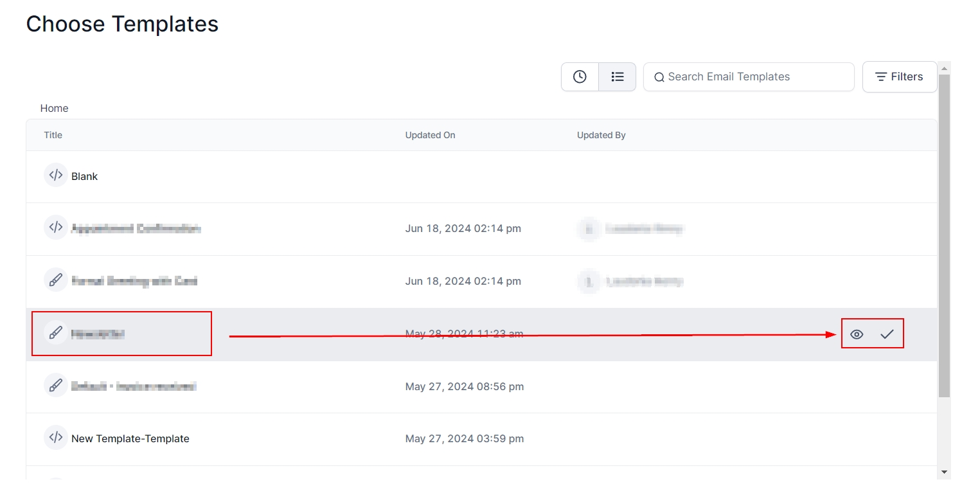Image resolution: width=980 pixels, height=484 pixels.
Task: Sort by Title column header
Action: 53,135
